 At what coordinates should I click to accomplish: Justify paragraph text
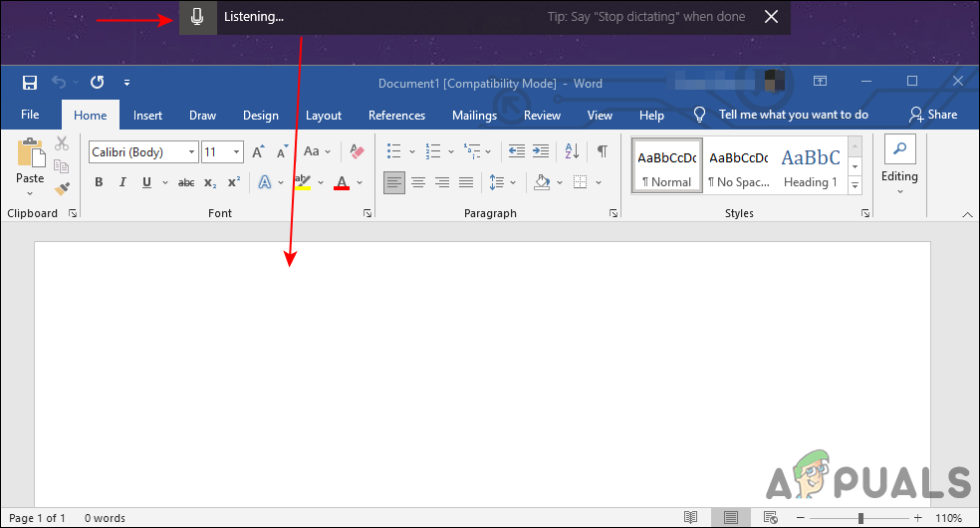[466, 182]
